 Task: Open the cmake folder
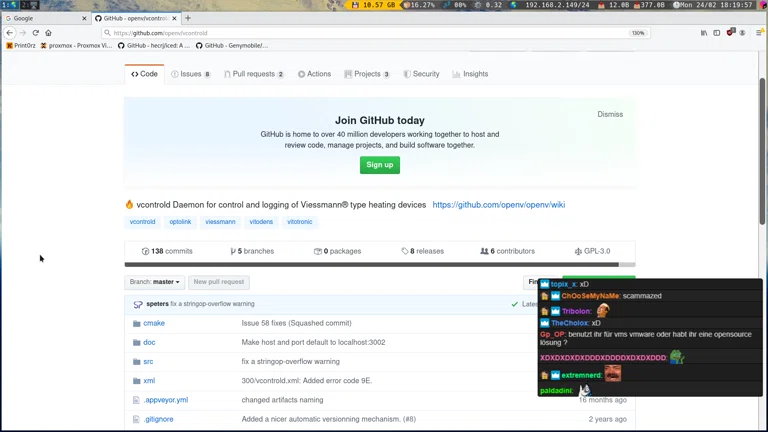(154, 323)
